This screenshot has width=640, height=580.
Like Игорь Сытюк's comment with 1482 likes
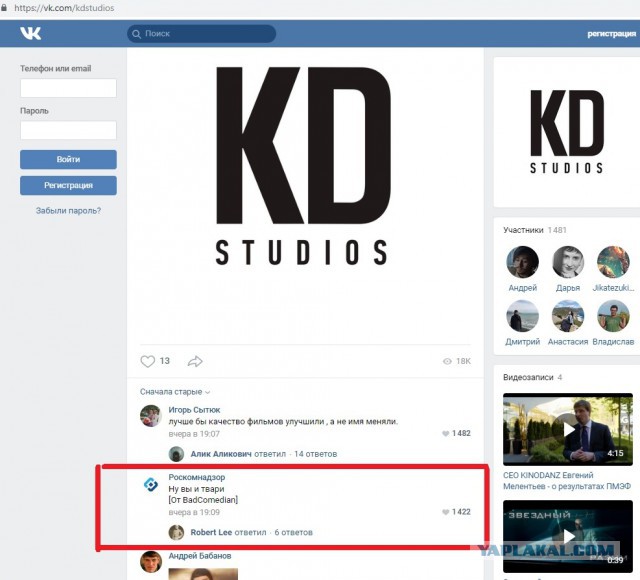[445, 433]
